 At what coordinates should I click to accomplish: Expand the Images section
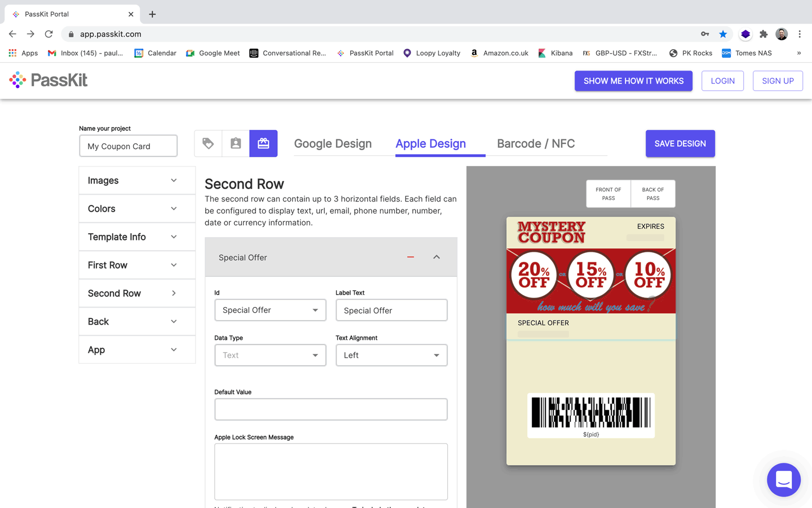(x=137, y=181)
